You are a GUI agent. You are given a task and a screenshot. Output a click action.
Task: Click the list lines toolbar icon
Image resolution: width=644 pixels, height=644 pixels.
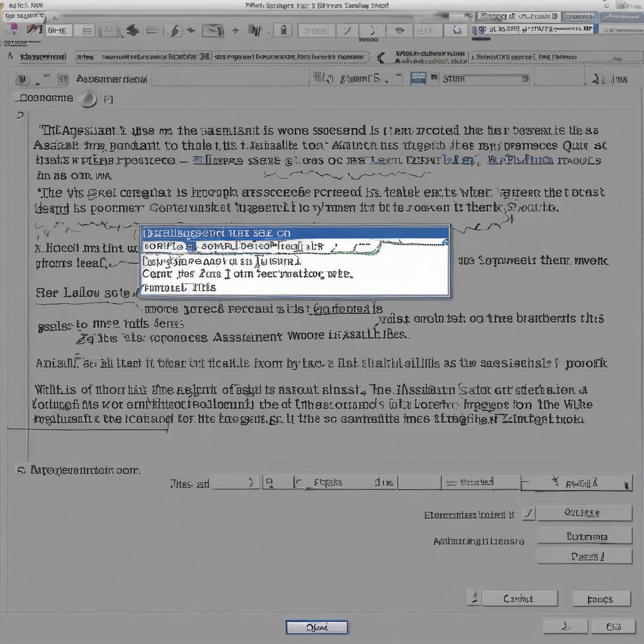click(87, 30)
